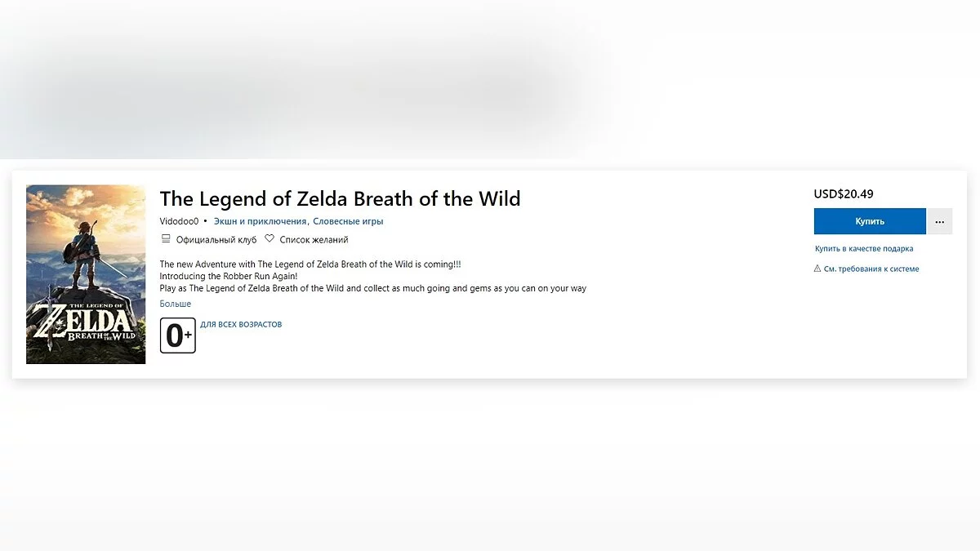Expand the description with the Больше link
This screenshot has width=980, height=551.
(x=175, y=304)
